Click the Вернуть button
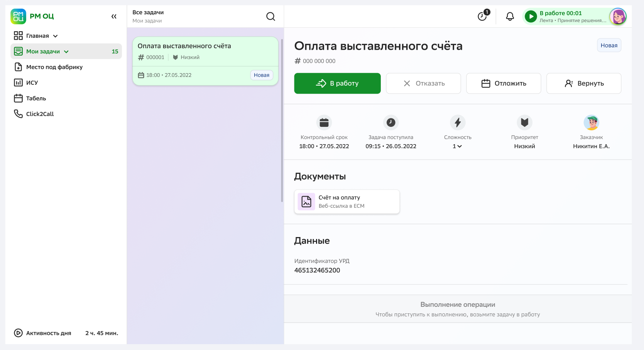 click(x=583, y=83)
